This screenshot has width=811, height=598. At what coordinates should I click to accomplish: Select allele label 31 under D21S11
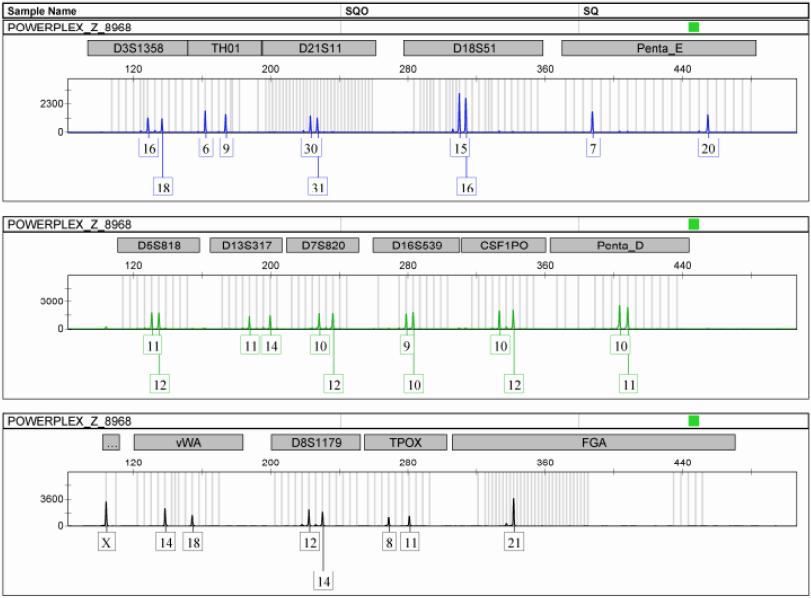(318, 187)
